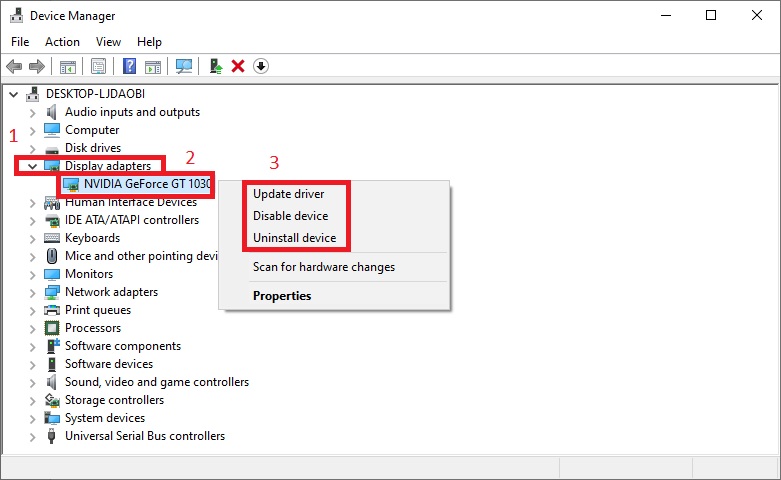Click the blue Help question mark icon

point(130,66)
